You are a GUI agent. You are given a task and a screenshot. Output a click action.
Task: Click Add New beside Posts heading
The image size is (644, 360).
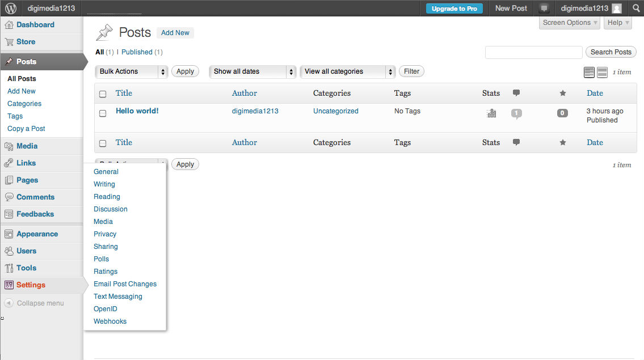175,33
